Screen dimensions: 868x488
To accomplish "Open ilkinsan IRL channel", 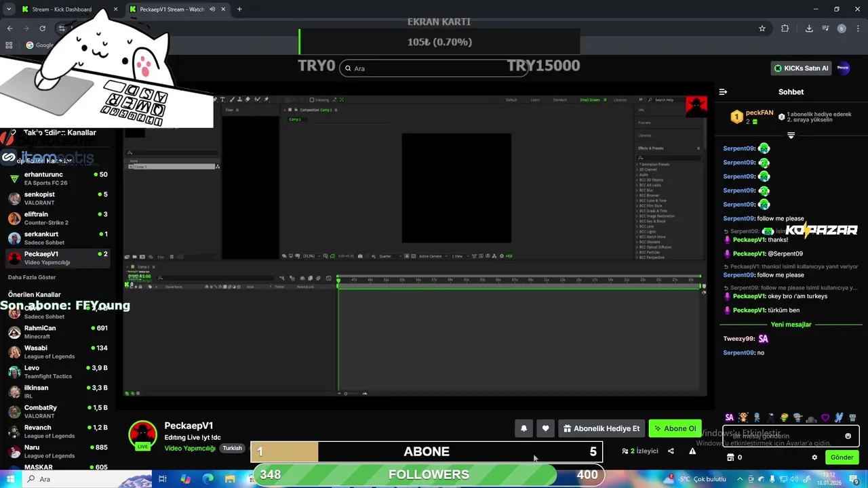I will click(58, 392).
